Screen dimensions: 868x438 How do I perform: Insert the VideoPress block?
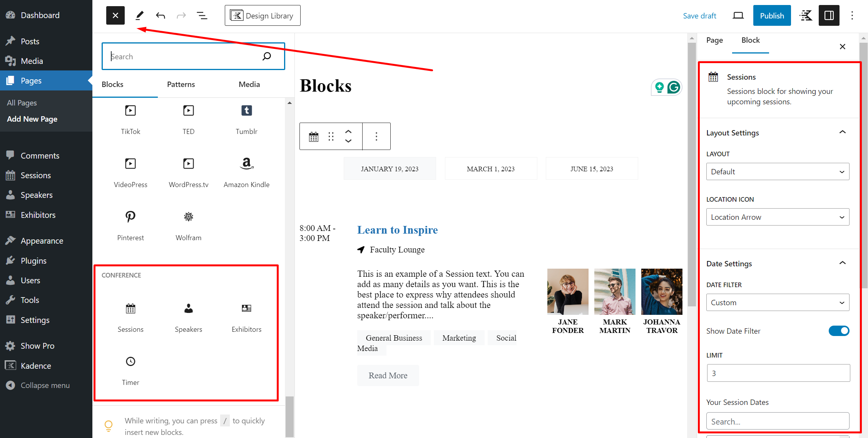pyautogui.click(x=130, y=173)
